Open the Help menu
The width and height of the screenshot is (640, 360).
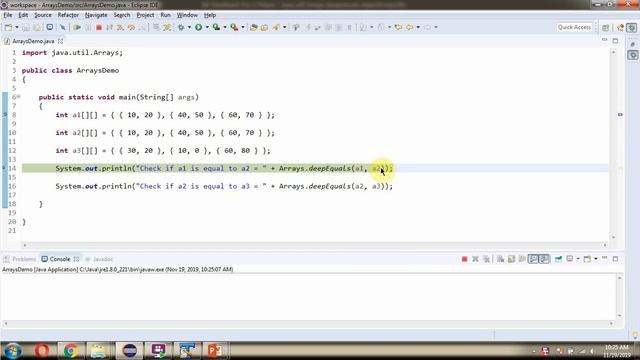coord(210,15)
